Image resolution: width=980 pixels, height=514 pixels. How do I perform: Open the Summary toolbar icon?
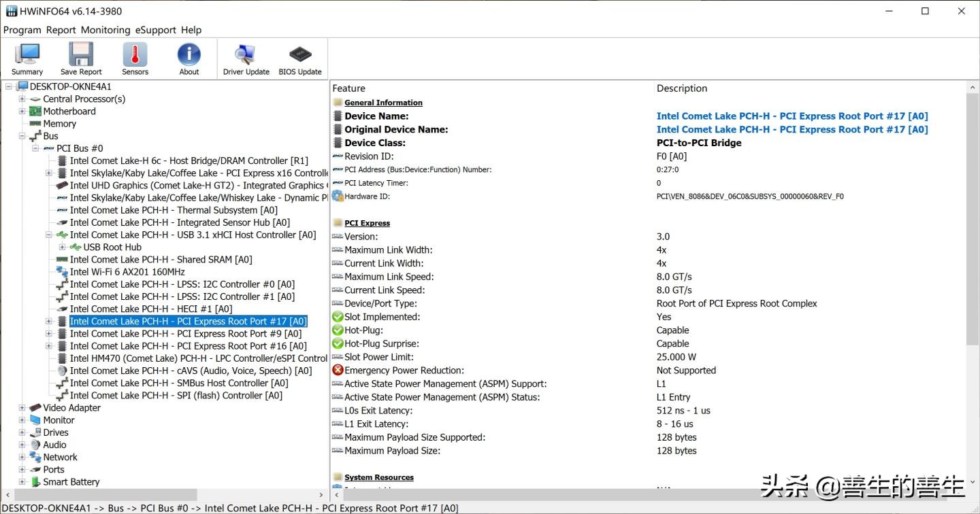click(x=27, y=58)
